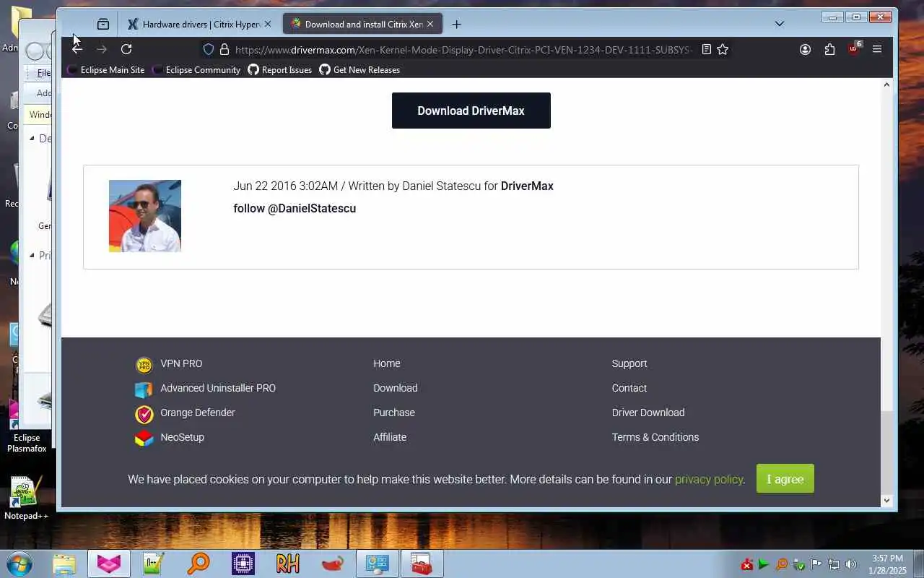Click the red toolbox taskbar icon
This screenshot has width=924, height=578.
pos(422,564)
